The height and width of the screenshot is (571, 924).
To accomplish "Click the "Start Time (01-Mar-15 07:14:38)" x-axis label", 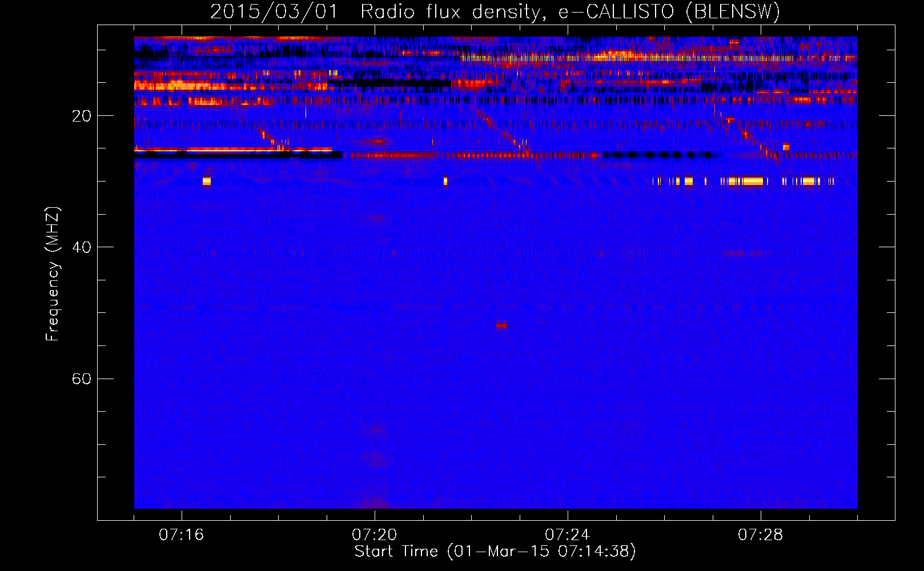I will tap(495, 552).
